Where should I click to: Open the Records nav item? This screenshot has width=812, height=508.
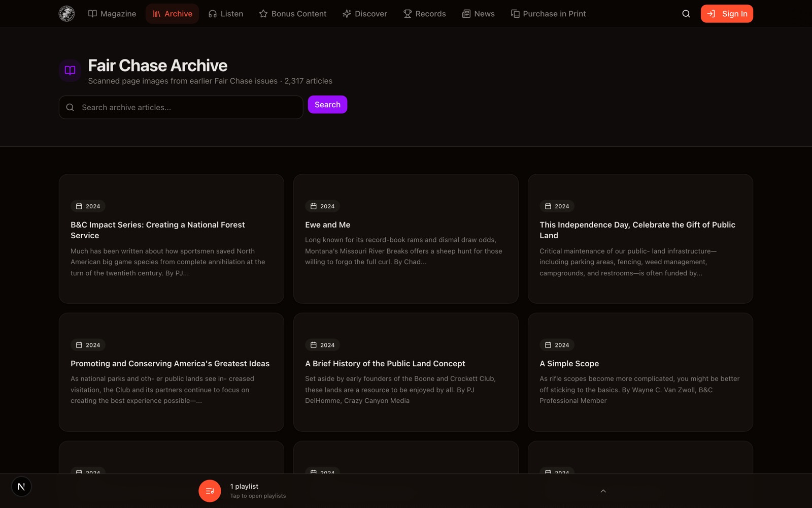pyautogui.click(x=425, y=14)
